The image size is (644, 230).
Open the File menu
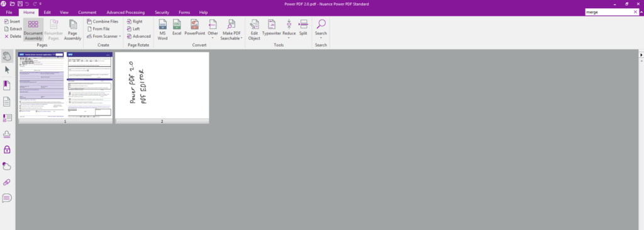coord(9,13)
